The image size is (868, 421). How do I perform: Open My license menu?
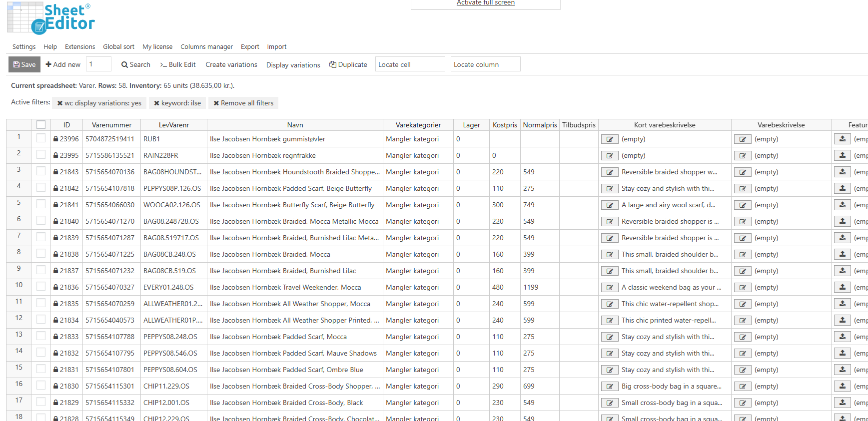tap(157, 47)
